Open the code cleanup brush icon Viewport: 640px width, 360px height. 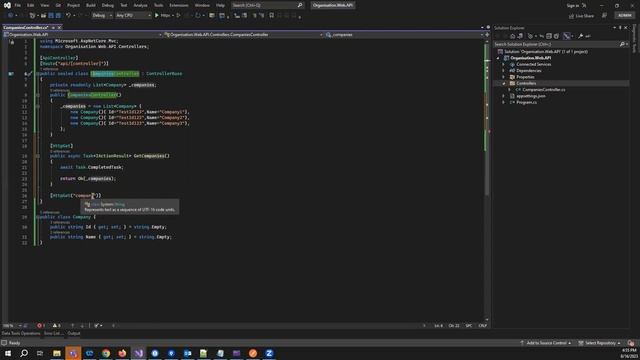click(x=97, y=326)
